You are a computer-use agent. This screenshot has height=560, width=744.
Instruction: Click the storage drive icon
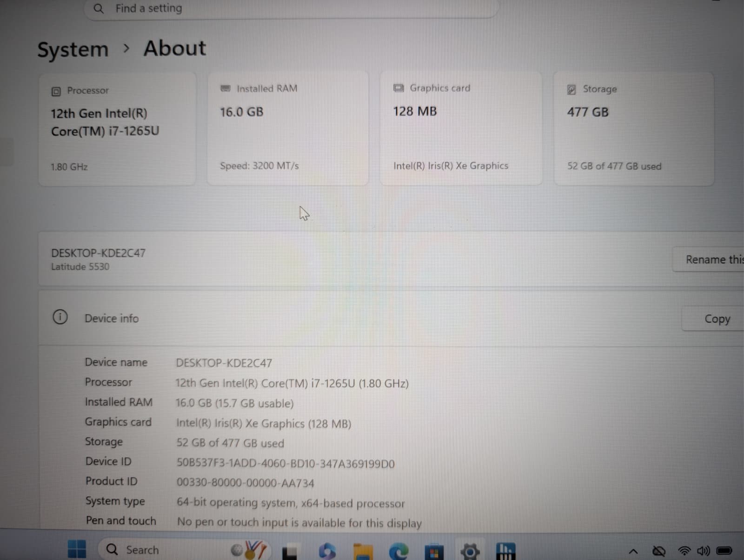tap(571, 89)
